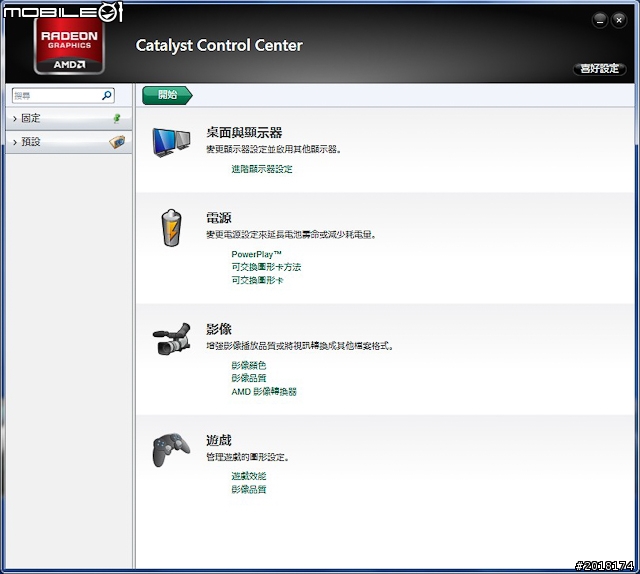Image resolution: width=640 pixels, height=574 pixels.
Task: Expand the 預設 section chevron
Action: point(15,142)
